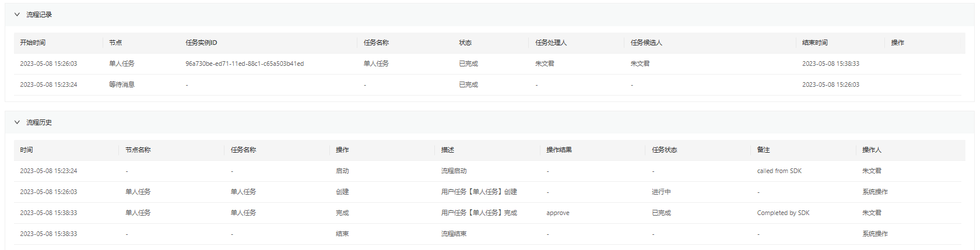Screen dimensions: 980x250
Task: Click the 开始时间 column header
Action: [x=33, y=43]
